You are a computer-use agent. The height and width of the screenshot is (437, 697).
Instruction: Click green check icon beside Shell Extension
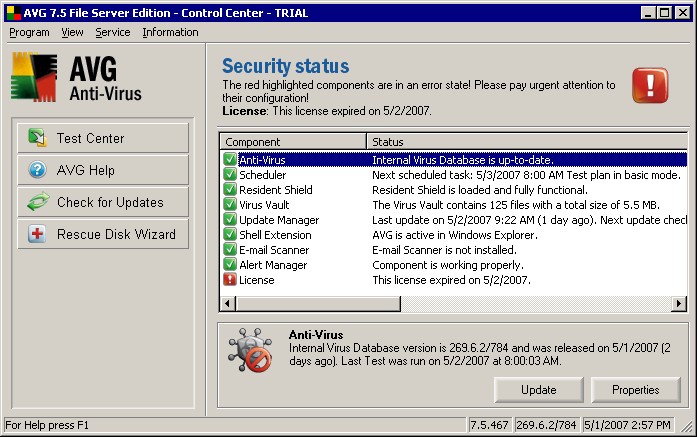[x=230, y=235]
